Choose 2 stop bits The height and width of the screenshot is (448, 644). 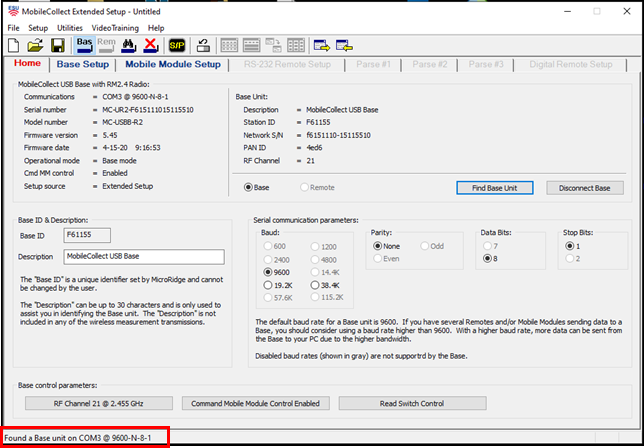pos(573,259)
